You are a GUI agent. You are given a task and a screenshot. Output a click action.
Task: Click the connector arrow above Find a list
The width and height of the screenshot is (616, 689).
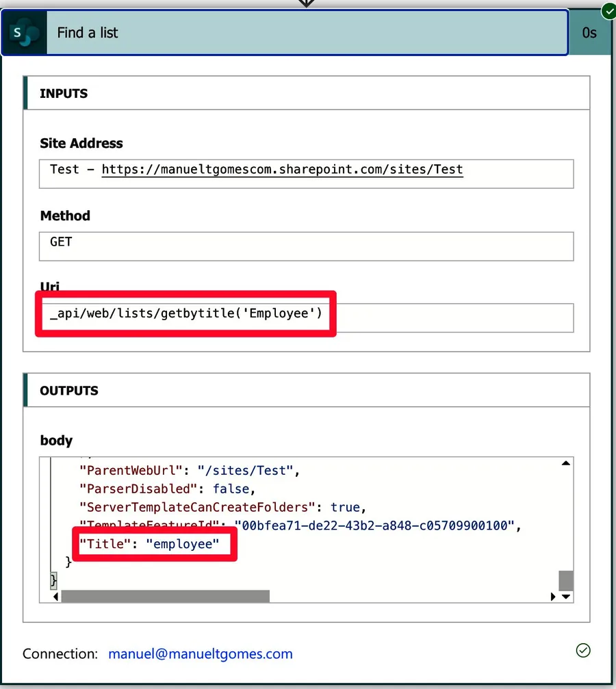307,3
